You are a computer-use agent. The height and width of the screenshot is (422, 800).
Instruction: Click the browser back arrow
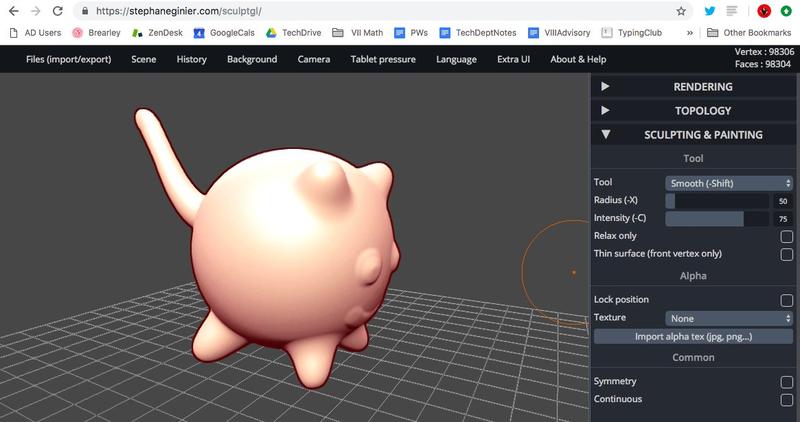click(12, 11)
